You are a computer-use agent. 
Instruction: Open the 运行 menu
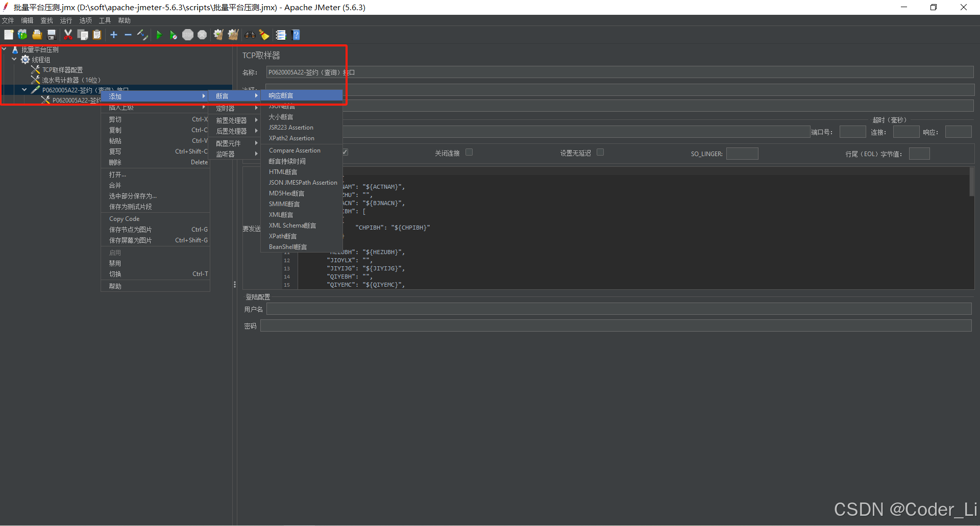[66, 20]
